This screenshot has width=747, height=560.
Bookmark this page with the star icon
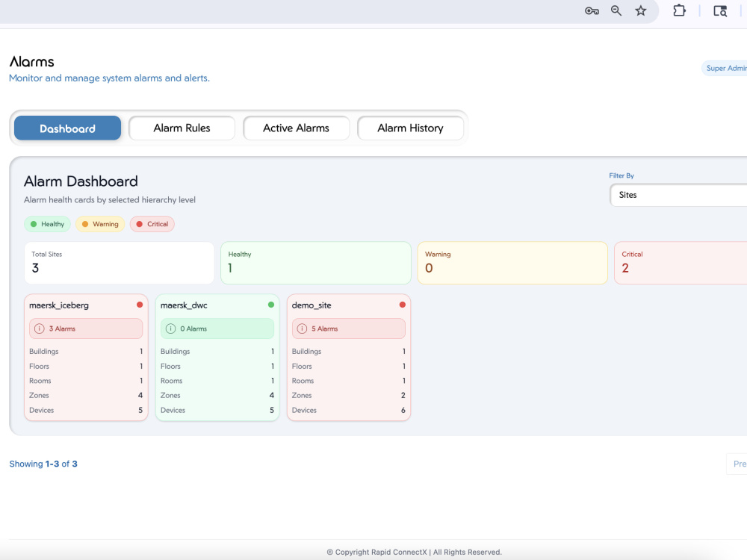tap(641, 10)
